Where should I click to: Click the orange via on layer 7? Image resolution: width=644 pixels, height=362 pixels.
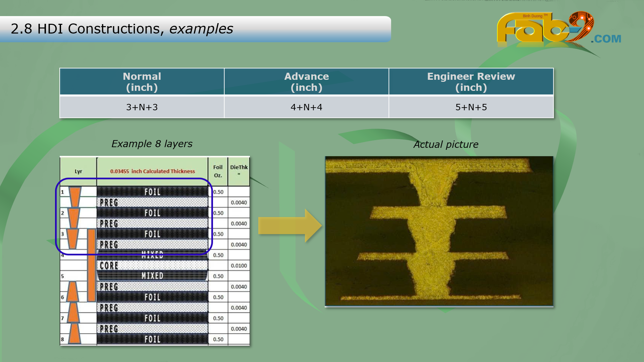[x=73, y=313]
